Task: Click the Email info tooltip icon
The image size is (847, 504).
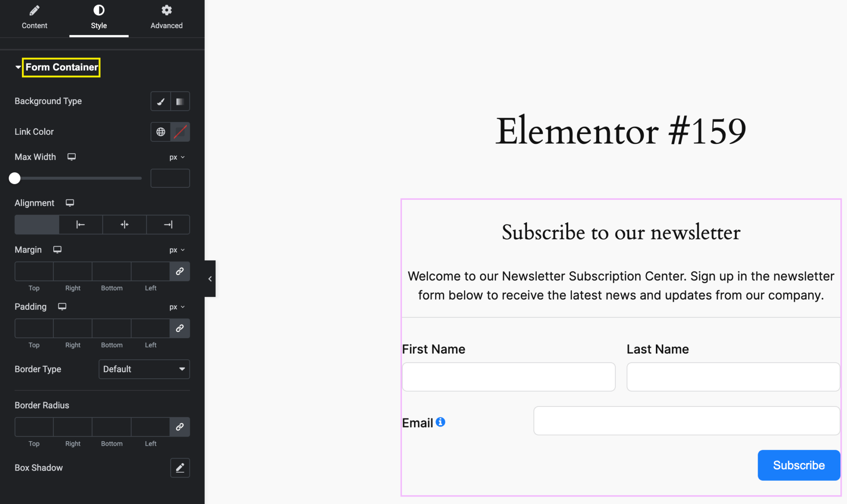Action: [441, 422]
